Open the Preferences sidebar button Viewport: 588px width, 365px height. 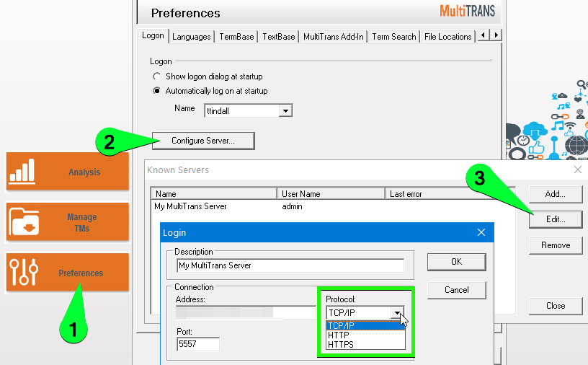[x=68, y=272]
